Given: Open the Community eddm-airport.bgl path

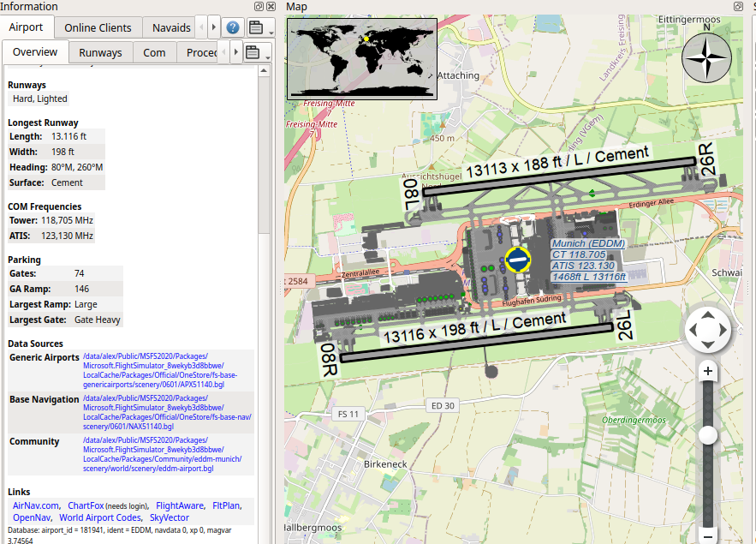Looking at the screenshot, I should [x=163, y=454].
